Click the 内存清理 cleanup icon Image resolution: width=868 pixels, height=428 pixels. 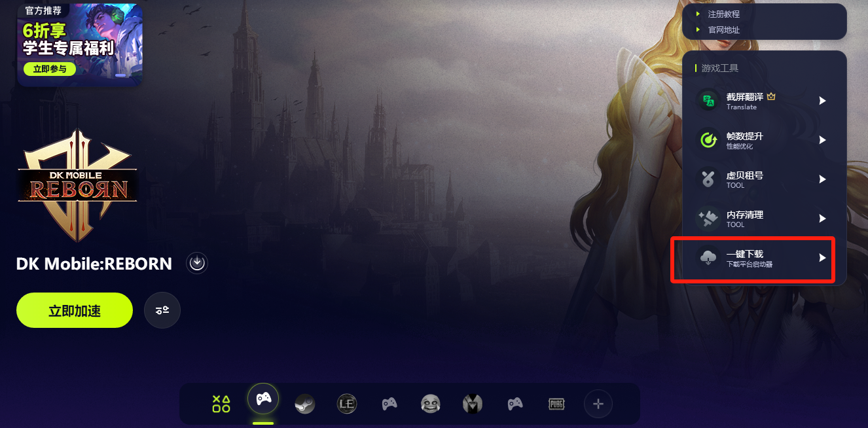pos(708,219)
